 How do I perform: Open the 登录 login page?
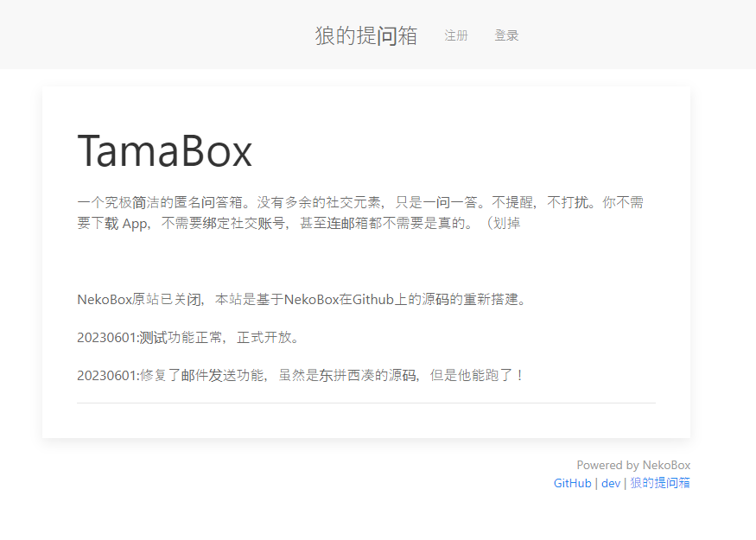506,35
